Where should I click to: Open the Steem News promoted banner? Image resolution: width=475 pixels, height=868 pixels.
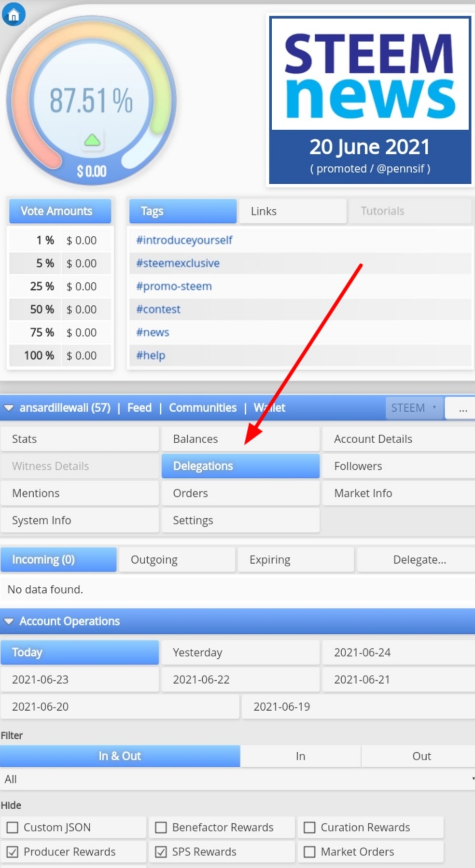point(370,100)
